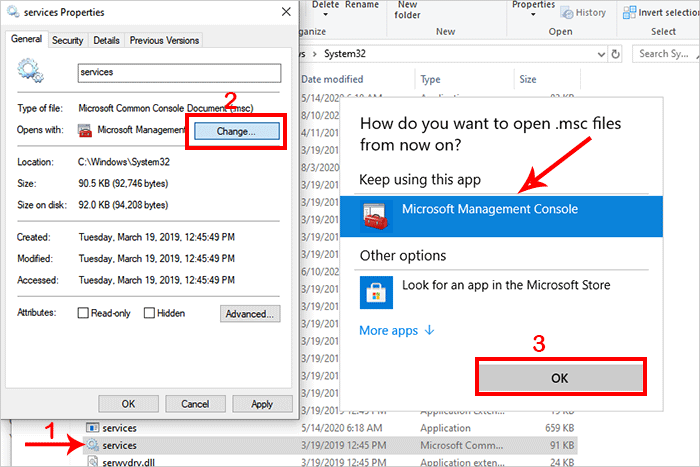700x467 pixels.
Task: Close the services Properties dialog
Action: (286, 12)
